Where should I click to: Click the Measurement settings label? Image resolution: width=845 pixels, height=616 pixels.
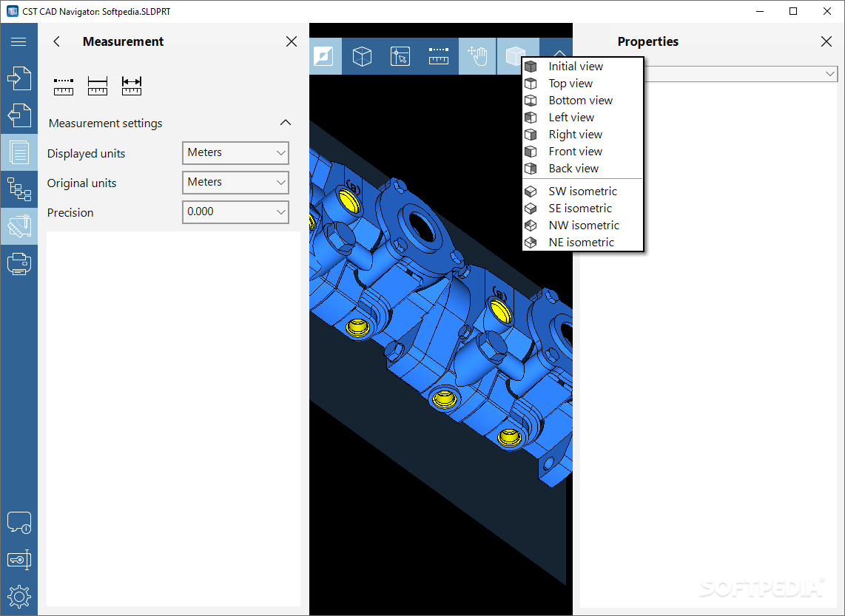pyautogui.click(x=106, y=123)
